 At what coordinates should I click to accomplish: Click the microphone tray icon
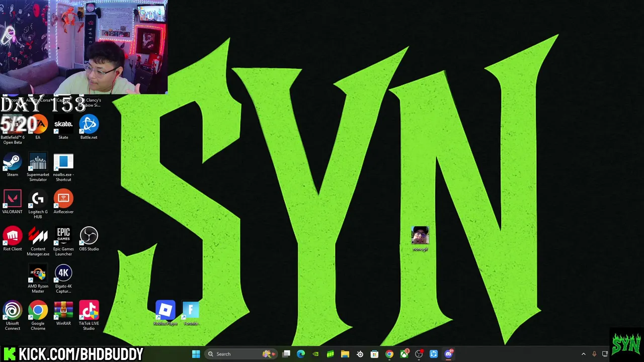point(594,354)
